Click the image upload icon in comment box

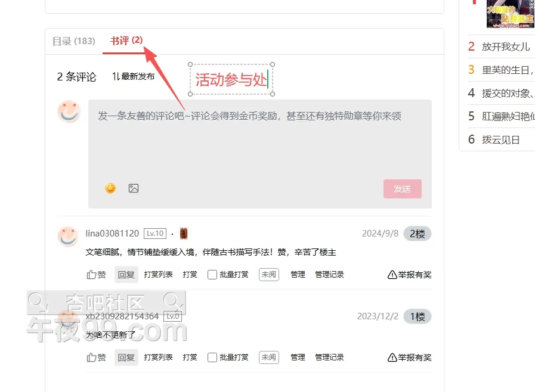click(x=134, y=188)
